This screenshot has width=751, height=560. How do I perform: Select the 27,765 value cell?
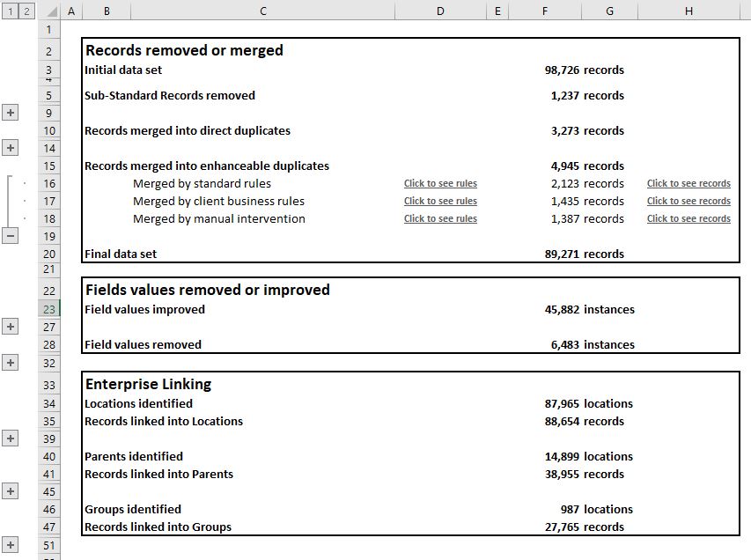[x=545, y=527]
